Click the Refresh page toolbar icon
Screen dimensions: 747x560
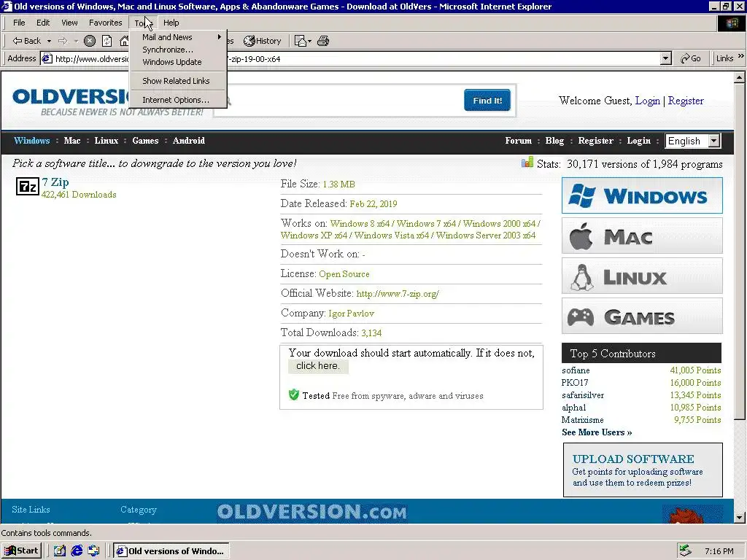107,41
